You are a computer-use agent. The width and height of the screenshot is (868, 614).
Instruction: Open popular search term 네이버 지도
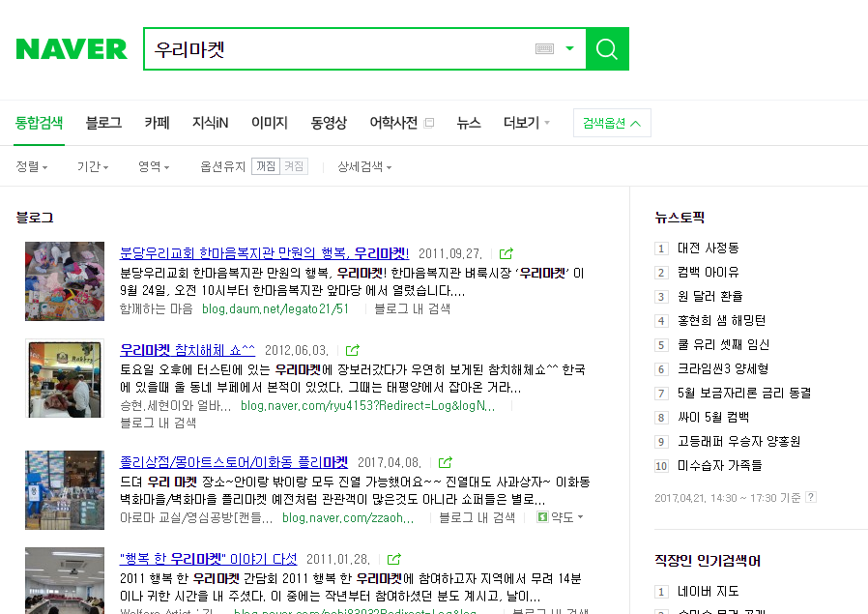(x=708, y=592)
